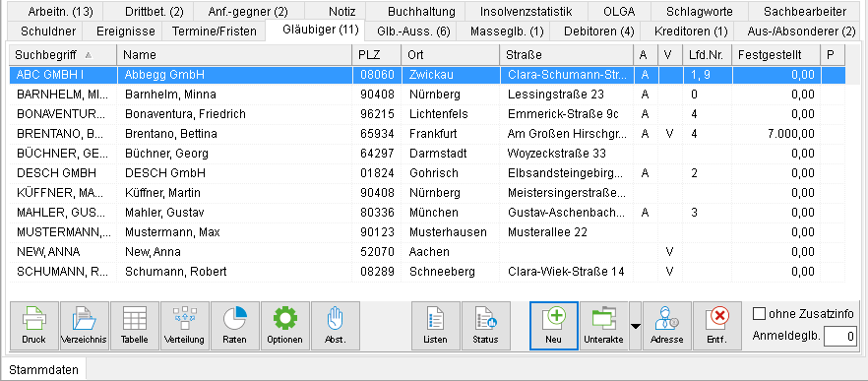The height and width of the screenshot is (381, 868).
Task: Click the Raten pie chart button
Action: [235, 326]
